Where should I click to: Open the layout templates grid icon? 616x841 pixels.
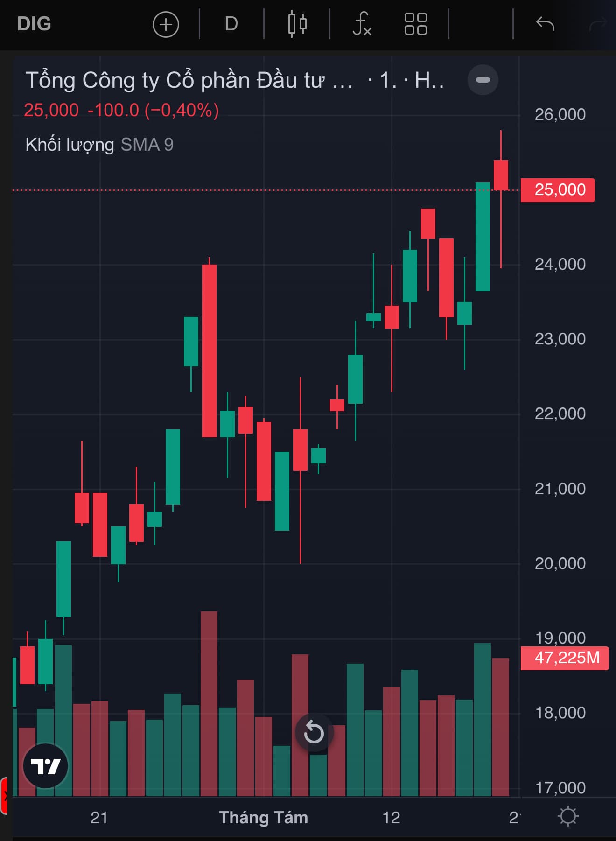415,24
